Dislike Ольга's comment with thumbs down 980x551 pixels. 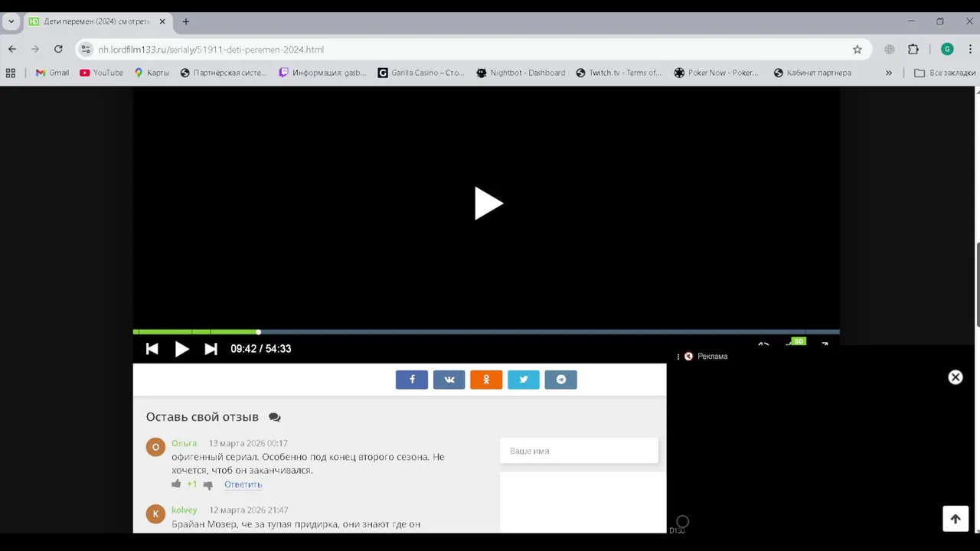[x=207, y=484]
